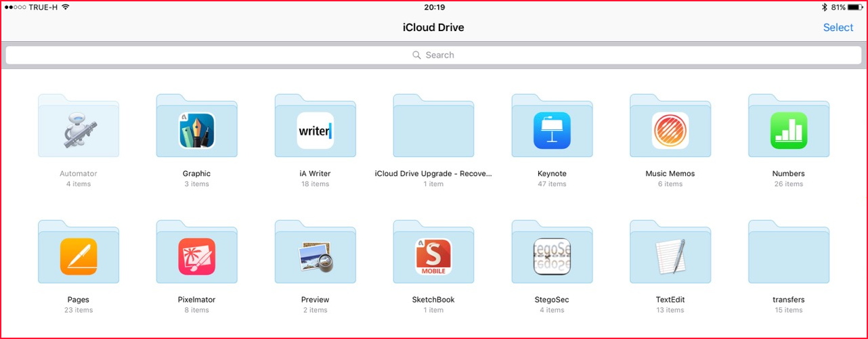
Task: Click the 'Pages' folder name
Action: coord(79,300)
